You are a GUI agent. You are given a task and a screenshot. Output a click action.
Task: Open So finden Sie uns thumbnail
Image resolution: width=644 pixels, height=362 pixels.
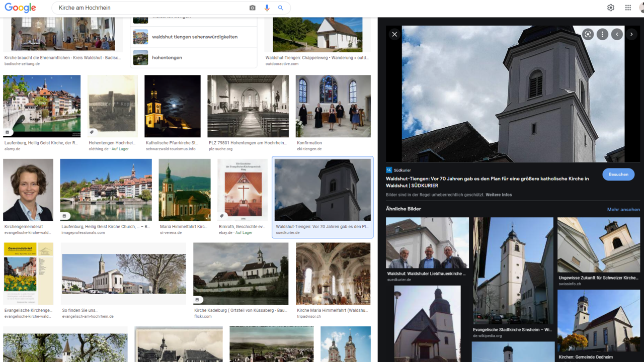point(123,274)
